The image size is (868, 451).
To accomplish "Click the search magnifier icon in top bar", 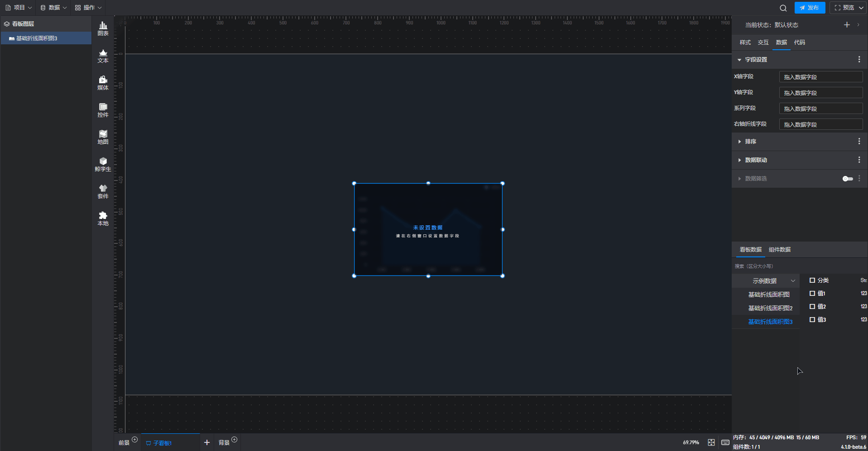I will 783,8.
